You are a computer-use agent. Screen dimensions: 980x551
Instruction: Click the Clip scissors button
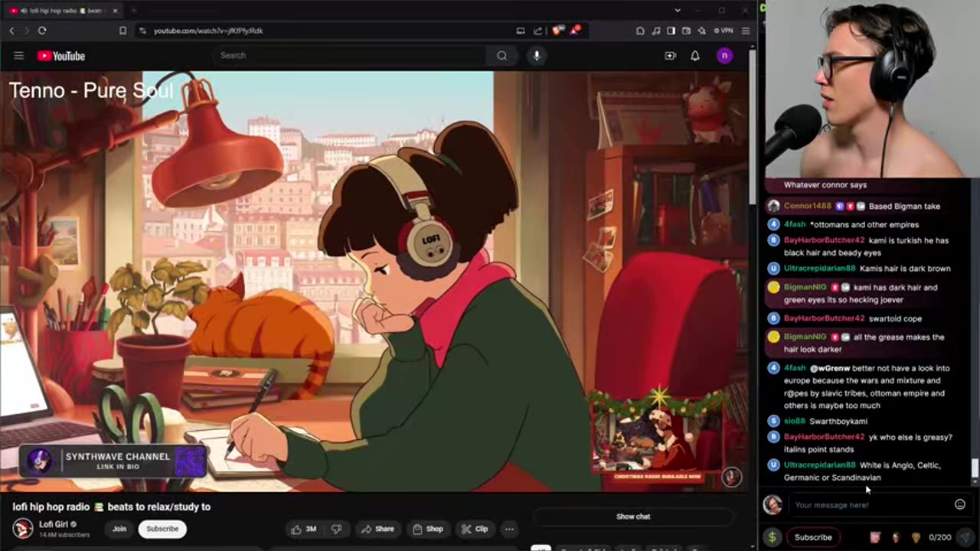coord(475,529)
